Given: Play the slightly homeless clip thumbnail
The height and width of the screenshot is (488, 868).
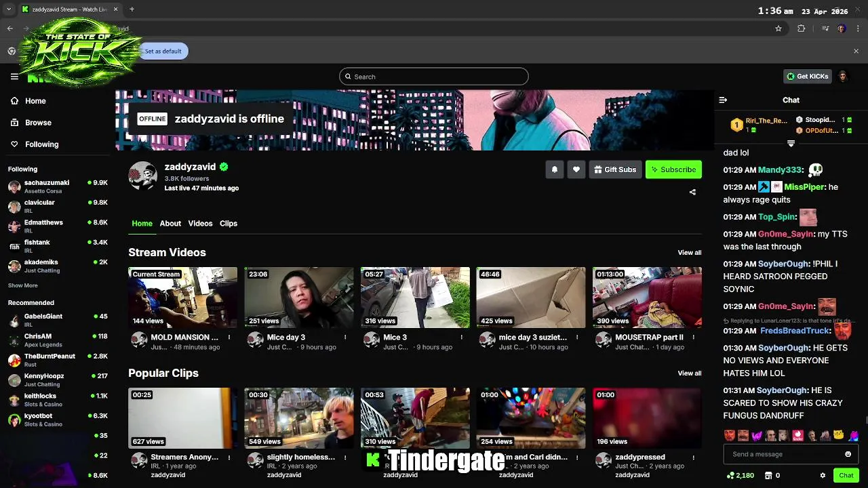Looking at the screenshot, I should click(x=299, y=418).
